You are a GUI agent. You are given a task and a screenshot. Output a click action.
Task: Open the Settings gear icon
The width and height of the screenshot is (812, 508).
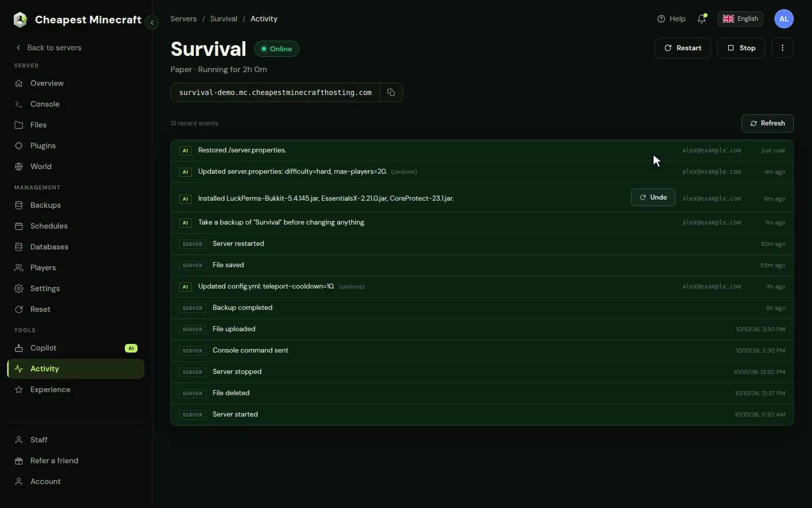pos(19,289)
